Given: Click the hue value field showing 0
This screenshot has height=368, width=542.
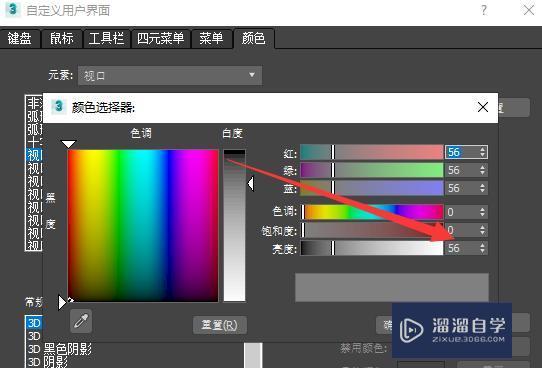Looking at the screenshot, I should (x=461, y=212).
